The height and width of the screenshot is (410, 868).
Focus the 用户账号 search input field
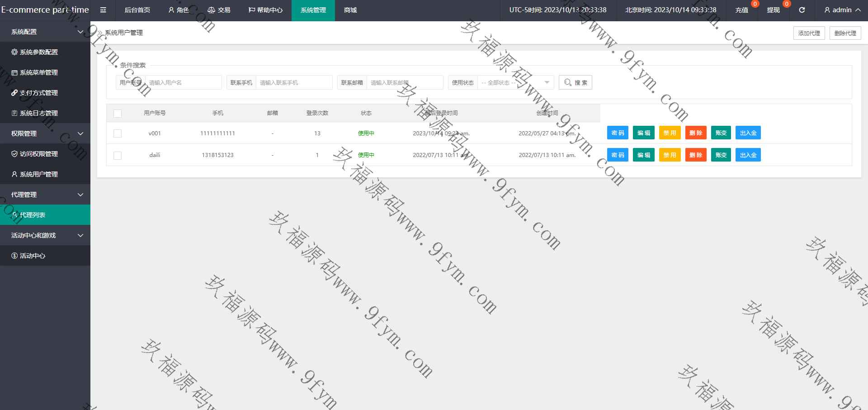183,82
